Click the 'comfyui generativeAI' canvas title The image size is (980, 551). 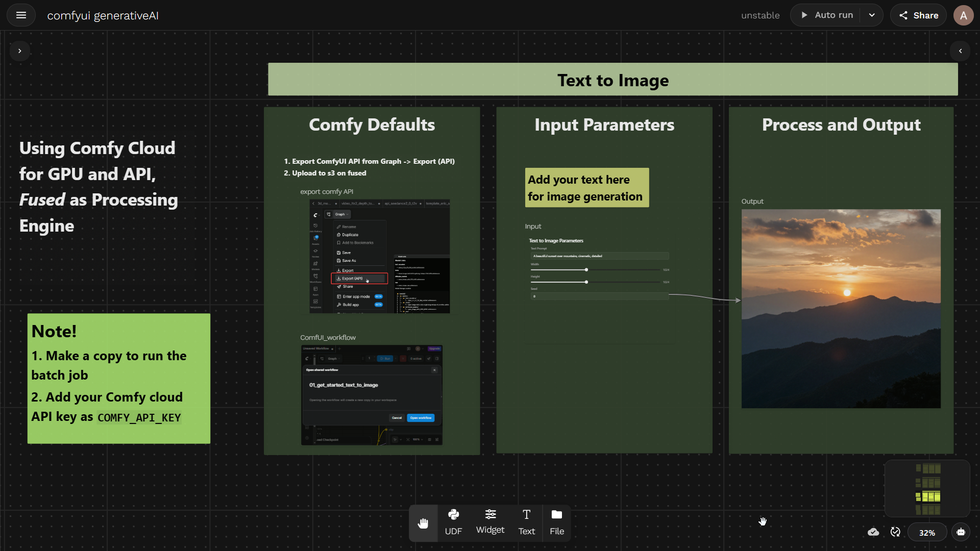click(x=103, y=15)
